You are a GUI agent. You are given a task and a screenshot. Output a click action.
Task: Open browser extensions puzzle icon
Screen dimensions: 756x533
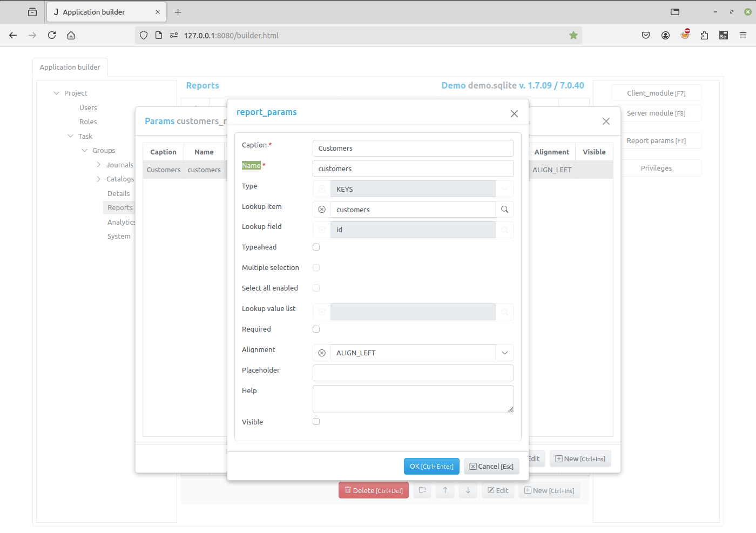704,36
